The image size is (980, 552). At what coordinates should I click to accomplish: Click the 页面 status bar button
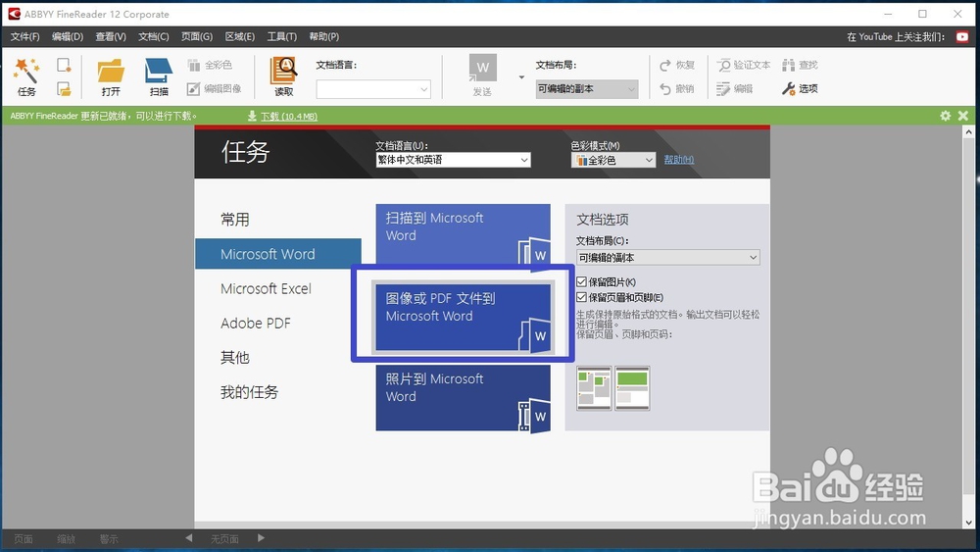tap(24, 539)
